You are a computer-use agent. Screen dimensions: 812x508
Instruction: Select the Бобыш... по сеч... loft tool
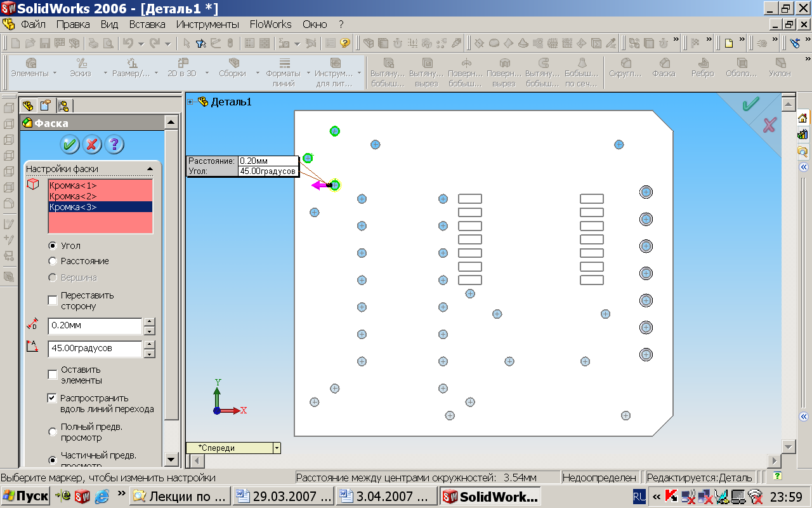pyautogui.click(x=582, y=72)
